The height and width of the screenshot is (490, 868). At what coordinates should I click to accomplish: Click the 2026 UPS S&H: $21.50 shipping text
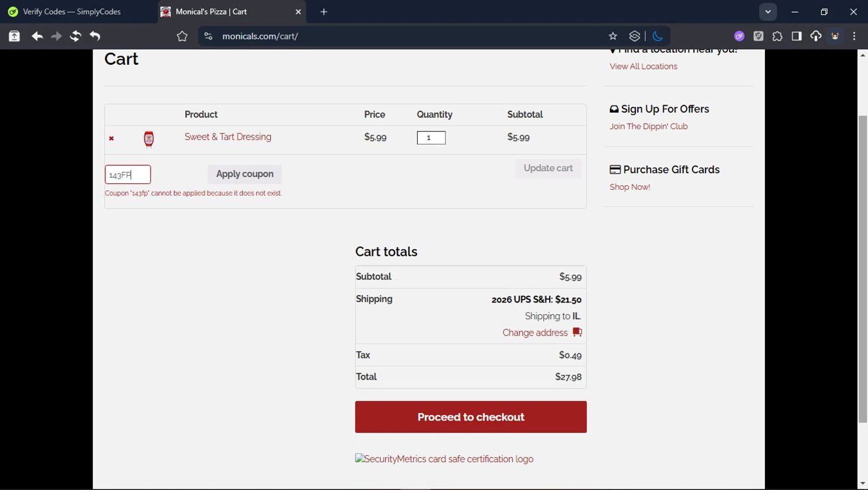(536, 300)
